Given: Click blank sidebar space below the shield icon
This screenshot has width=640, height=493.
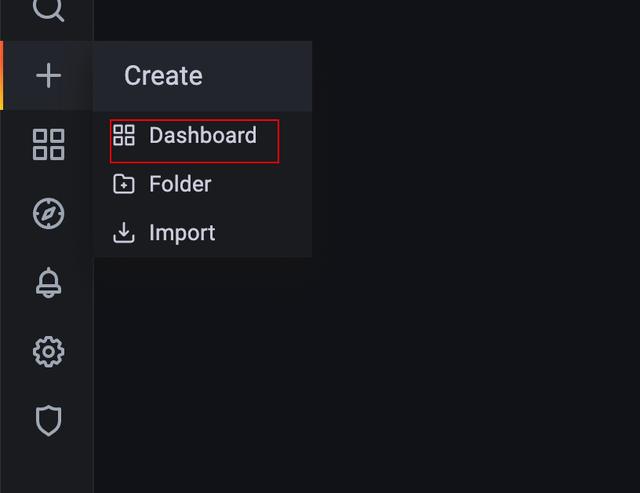Looking at the screenshot, I should pos(47,467).
